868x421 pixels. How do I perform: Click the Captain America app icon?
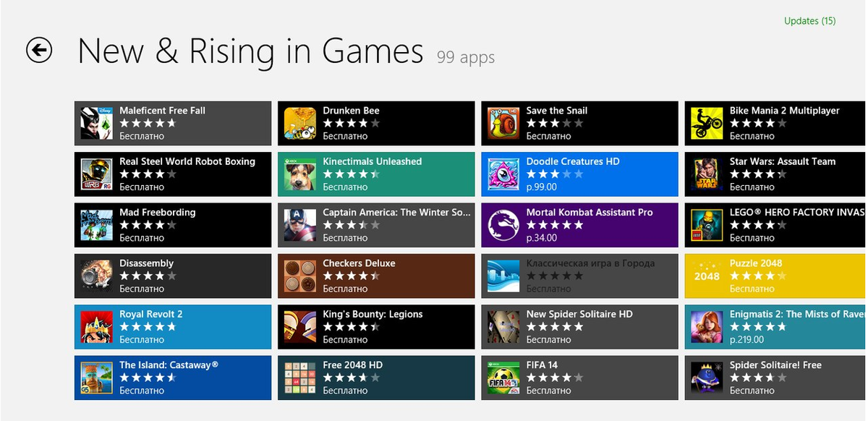coord(300,225)
